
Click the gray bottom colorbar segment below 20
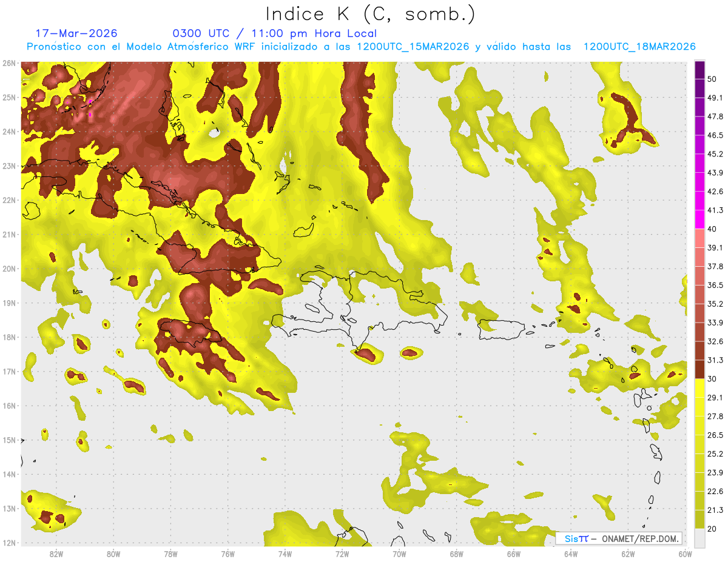coord(699,537)
